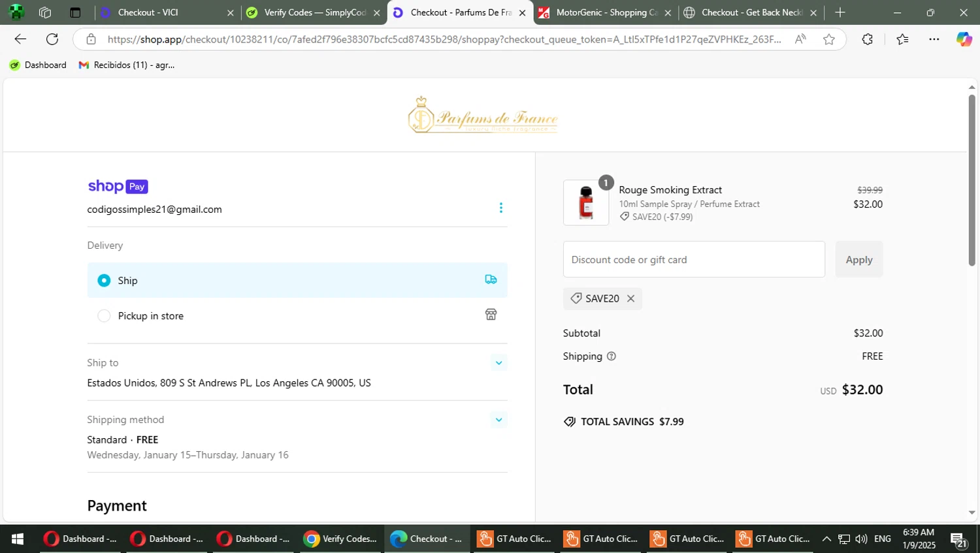Open the notification center icon
Screen dimensions: 980x553
coord(959,539)
